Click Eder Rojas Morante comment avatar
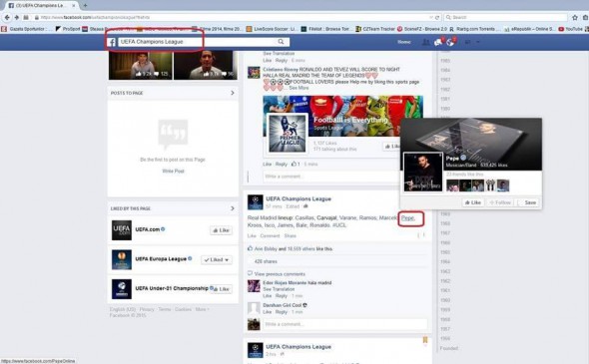The image size is (589, 364). (254, 286)
